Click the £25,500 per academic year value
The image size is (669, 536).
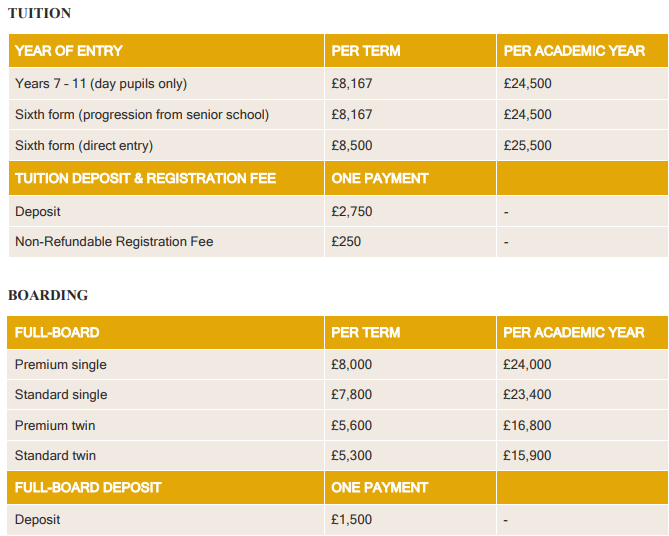tap(527, 146)
